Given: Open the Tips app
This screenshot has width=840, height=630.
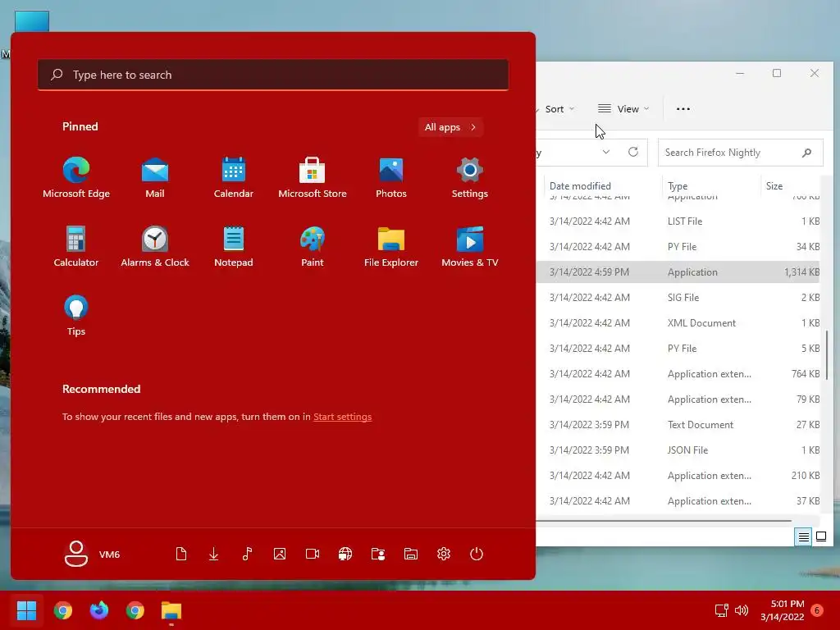Looking at the screenshot, I should 76,316.
